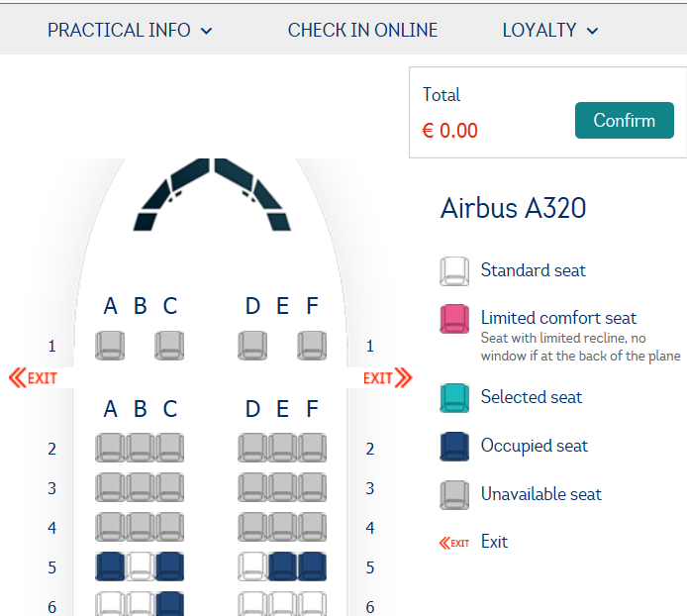687x616 pixels.
Task: Click the Limited comfort seat pink swatch
Action: 454,319
